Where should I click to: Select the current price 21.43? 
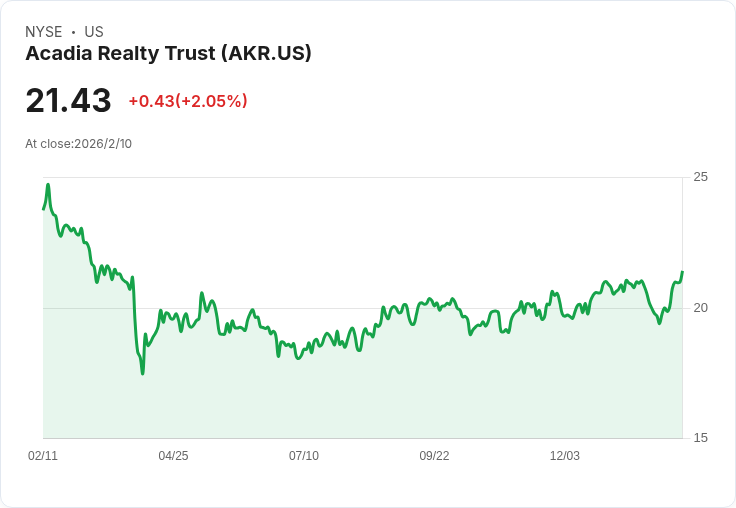tap(68, 101)
